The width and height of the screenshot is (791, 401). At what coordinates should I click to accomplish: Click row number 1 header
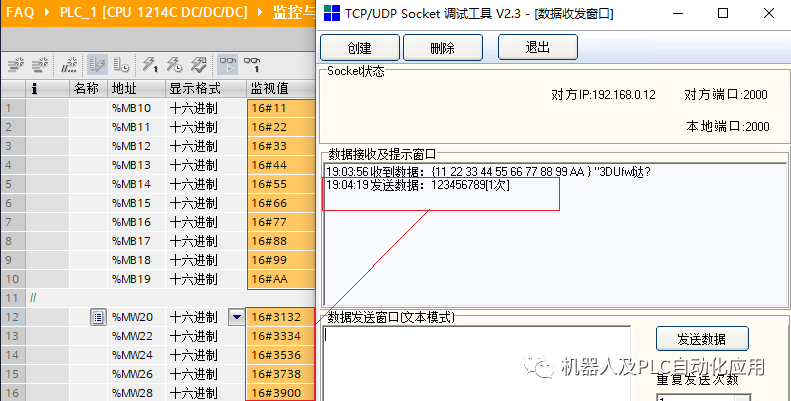13,108
